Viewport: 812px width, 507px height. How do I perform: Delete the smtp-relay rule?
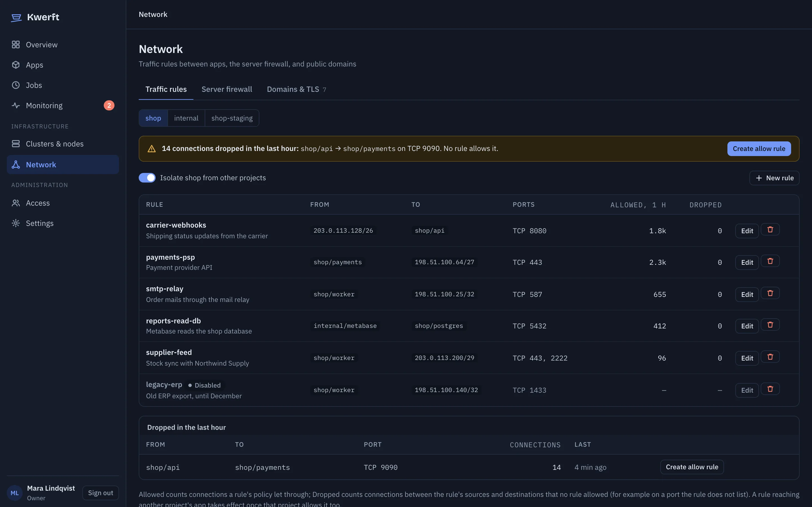(770, 293)
